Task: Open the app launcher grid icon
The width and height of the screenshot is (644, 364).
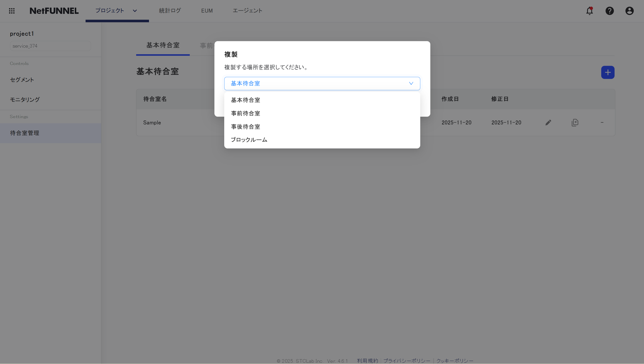Action: click(12, 11)
